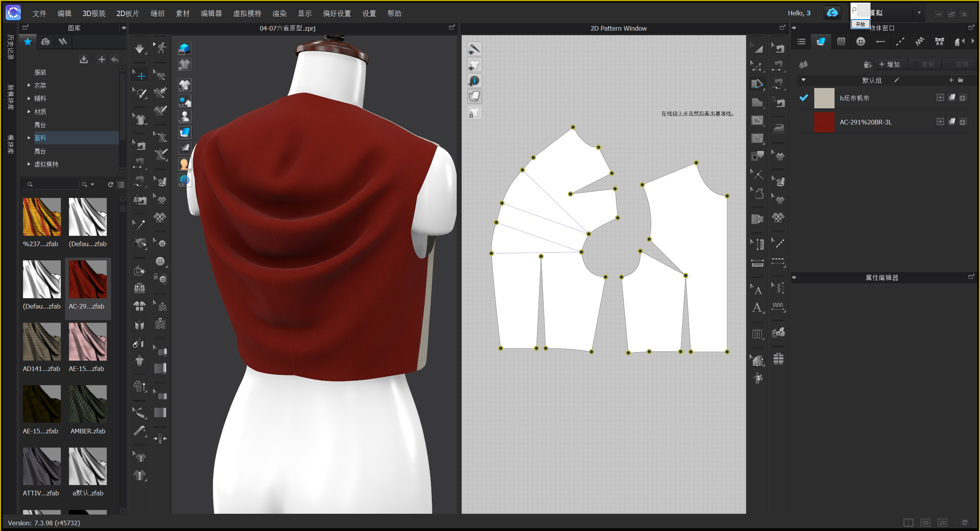This screenshot has width=980, height=531.
Task: Click the blue info icon in 2D window
Action: click(x=474, y=81)
